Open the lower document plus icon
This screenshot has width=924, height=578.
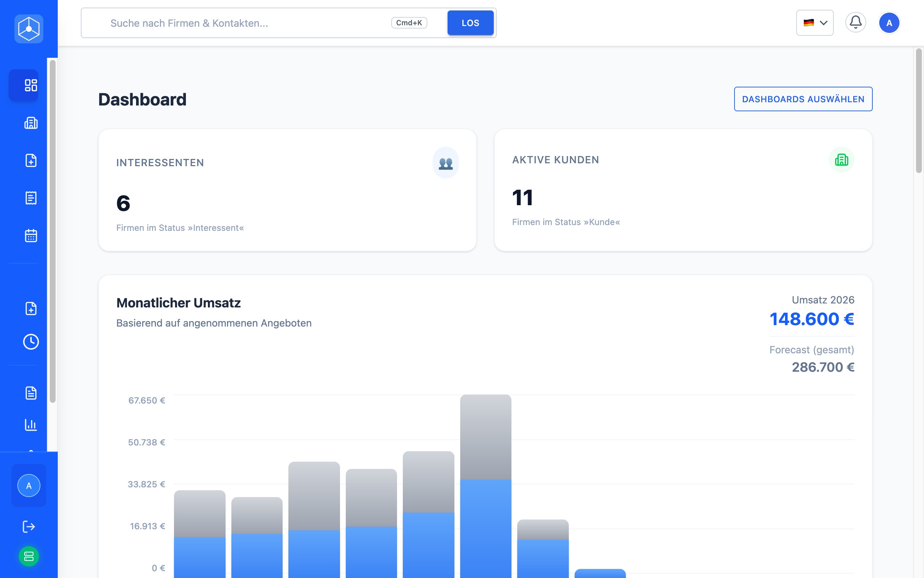pyautogui.click(x=31, y=309)
